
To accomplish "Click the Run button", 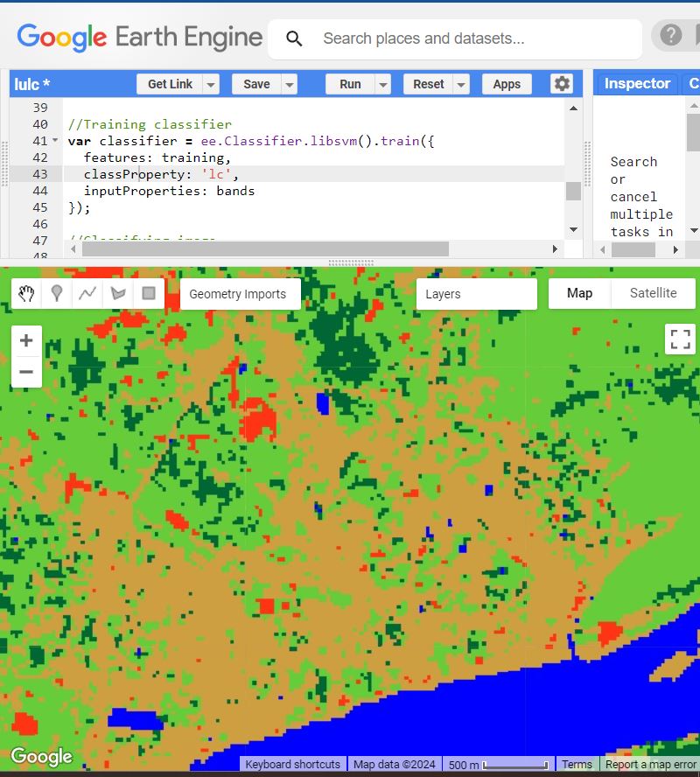I will pos(350,85).
